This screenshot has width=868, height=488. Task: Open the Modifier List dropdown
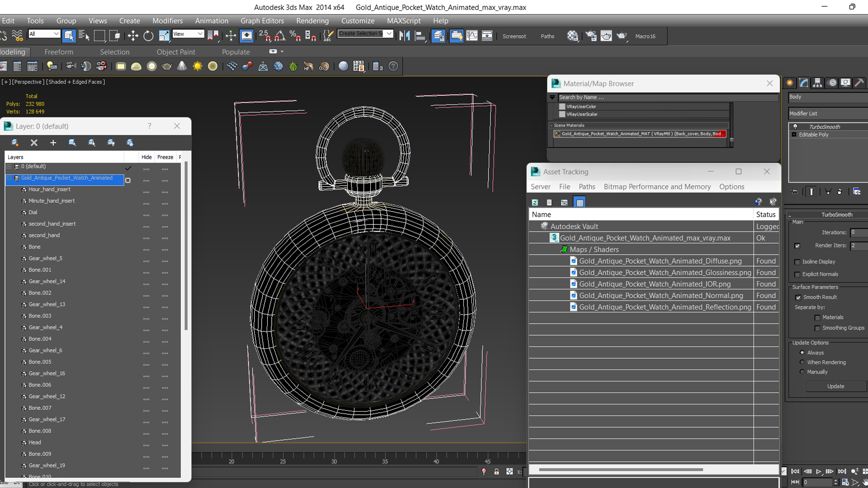[827, 113]
